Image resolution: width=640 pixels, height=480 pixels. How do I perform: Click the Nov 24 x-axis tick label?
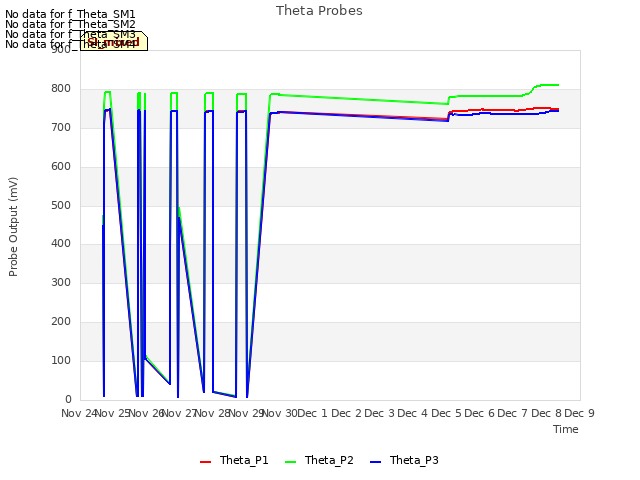[79, 413]
